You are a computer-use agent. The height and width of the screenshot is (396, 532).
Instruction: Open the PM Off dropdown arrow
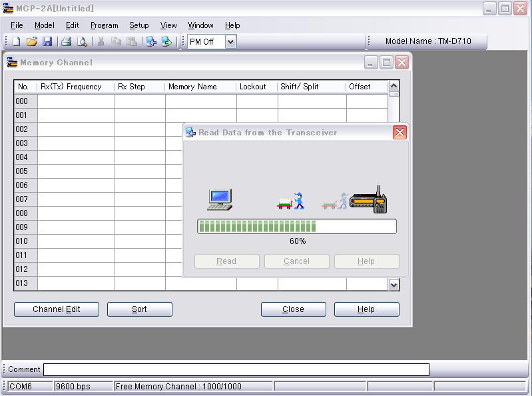coord(231,42)
